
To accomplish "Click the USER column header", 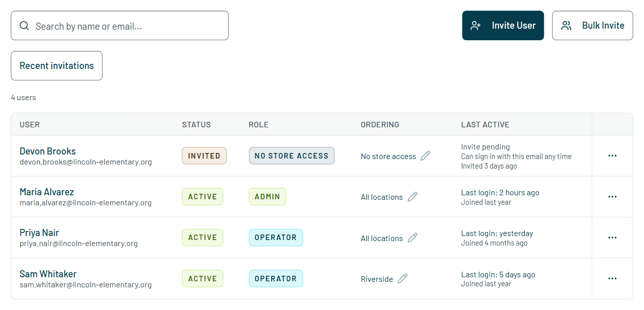I will click(30, 125).
